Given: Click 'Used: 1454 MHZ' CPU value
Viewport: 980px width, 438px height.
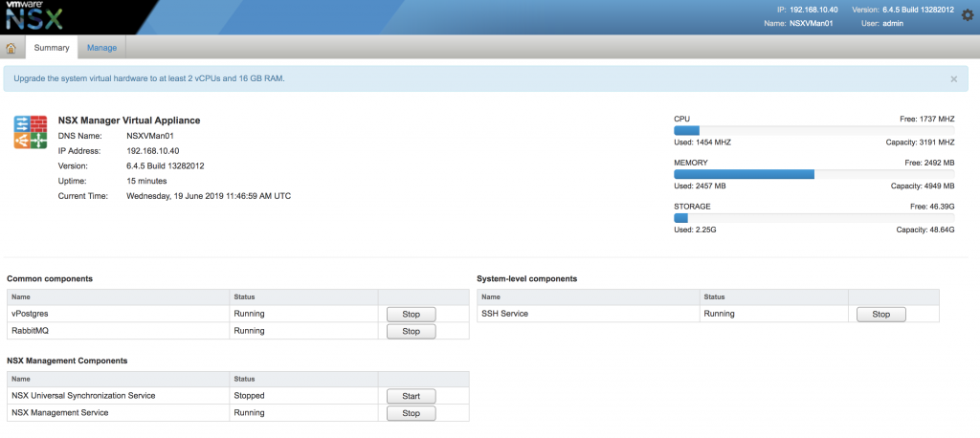Looking at the screenshot, I should click(x=702, y=142).
